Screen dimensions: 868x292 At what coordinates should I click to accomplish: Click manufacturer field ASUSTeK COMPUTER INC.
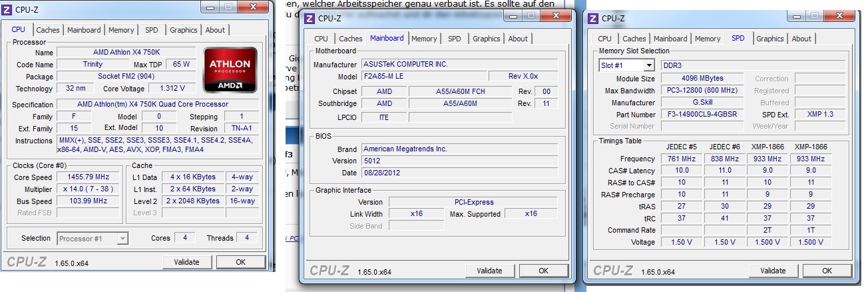point(458,64)
